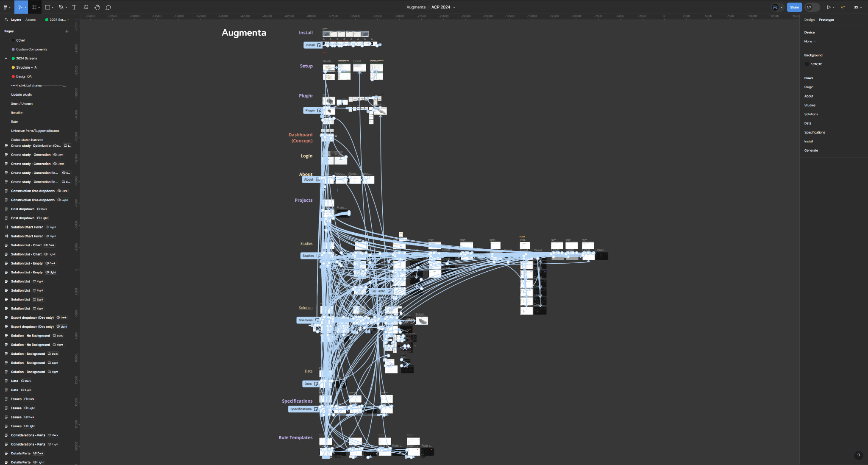Collapse the 2024 Scr... page list dropdown
This screenshot has width=868, height=465.
[x=58, y=19]
